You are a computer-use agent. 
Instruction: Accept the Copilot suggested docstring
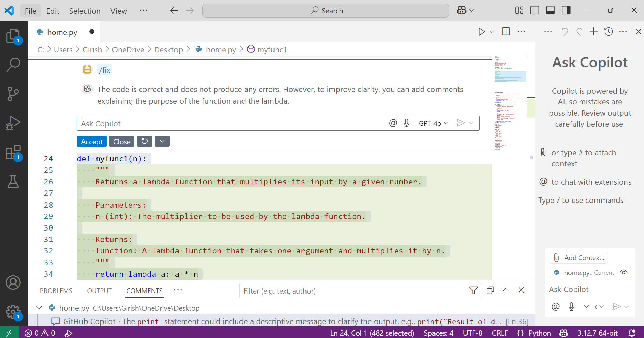91,141
